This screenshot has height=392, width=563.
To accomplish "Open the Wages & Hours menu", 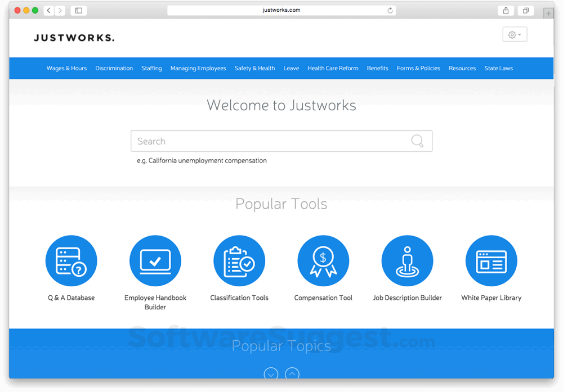I will point(66,68).
